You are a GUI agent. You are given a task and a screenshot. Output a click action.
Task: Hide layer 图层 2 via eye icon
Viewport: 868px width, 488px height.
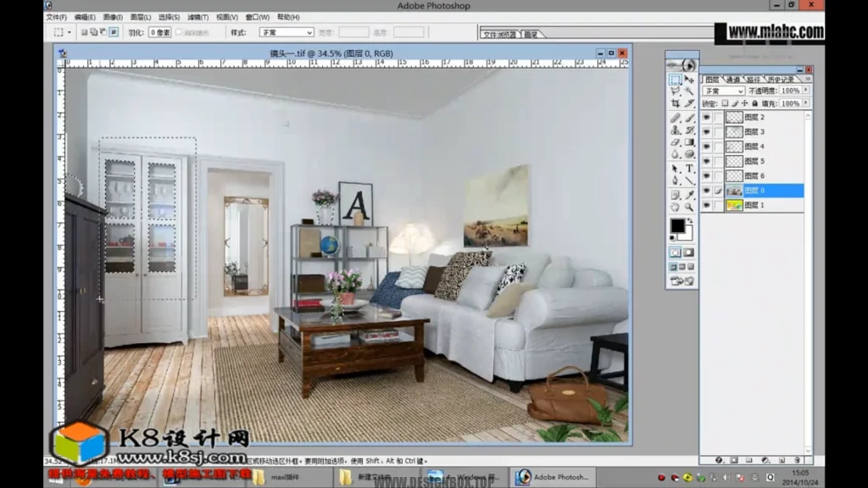pos(706,118)
